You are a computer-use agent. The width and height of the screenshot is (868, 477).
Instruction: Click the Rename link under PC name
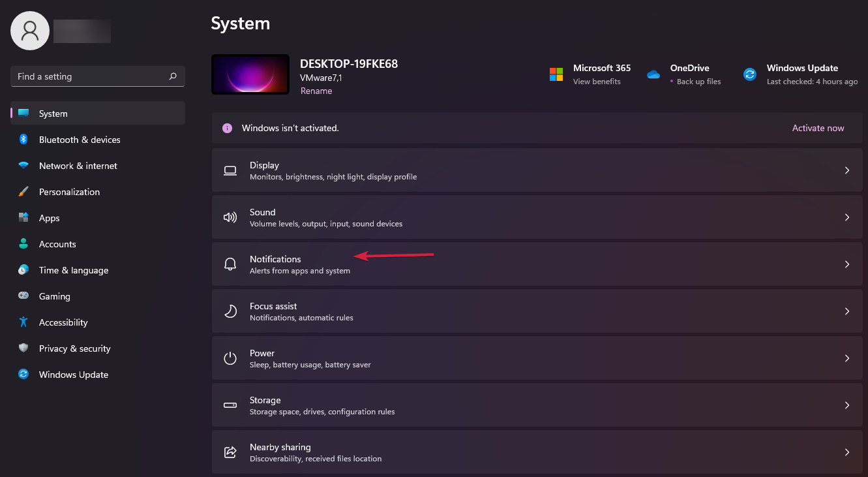tap(316, 91)
